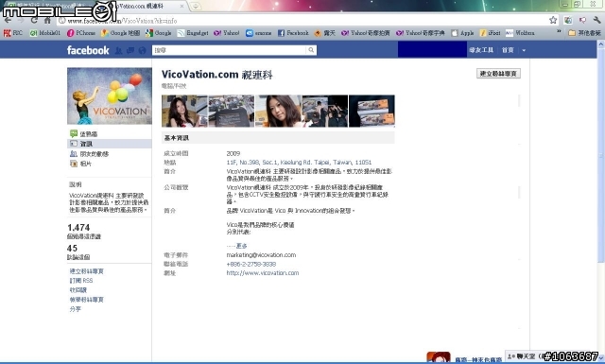Click the Keelung Rd. Taipei address link
This screenshot has height=364, width=605.
tap(299, 162)
